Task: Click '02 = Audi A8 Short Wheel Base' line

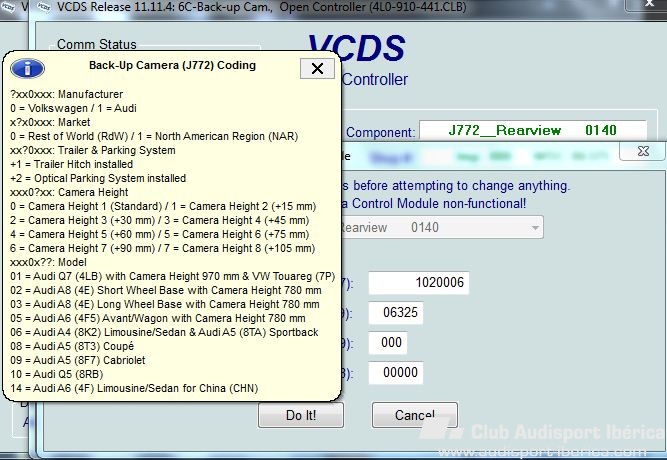Action: [165, 290]
